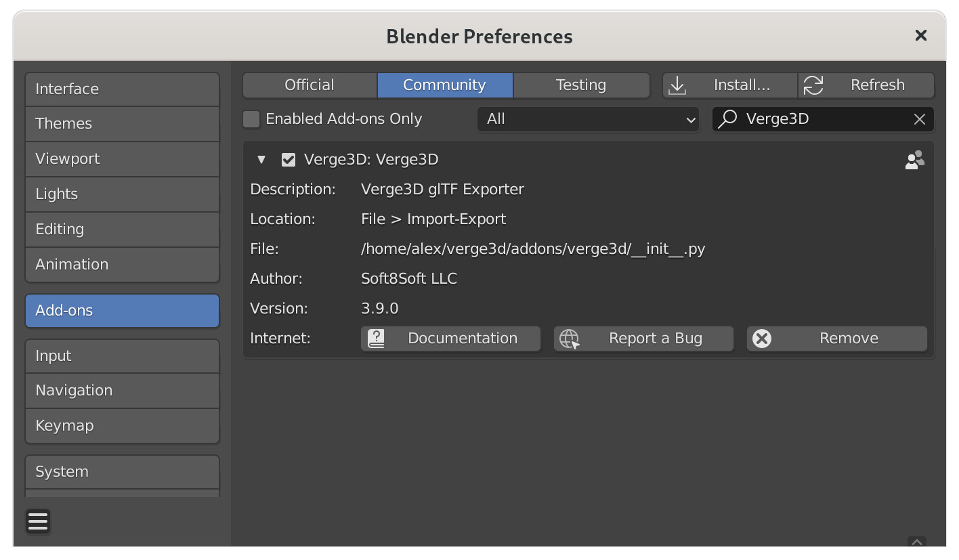Click the Install download arrow icon
This screenshot has width=959, height=560.
[x=677, y=85]
